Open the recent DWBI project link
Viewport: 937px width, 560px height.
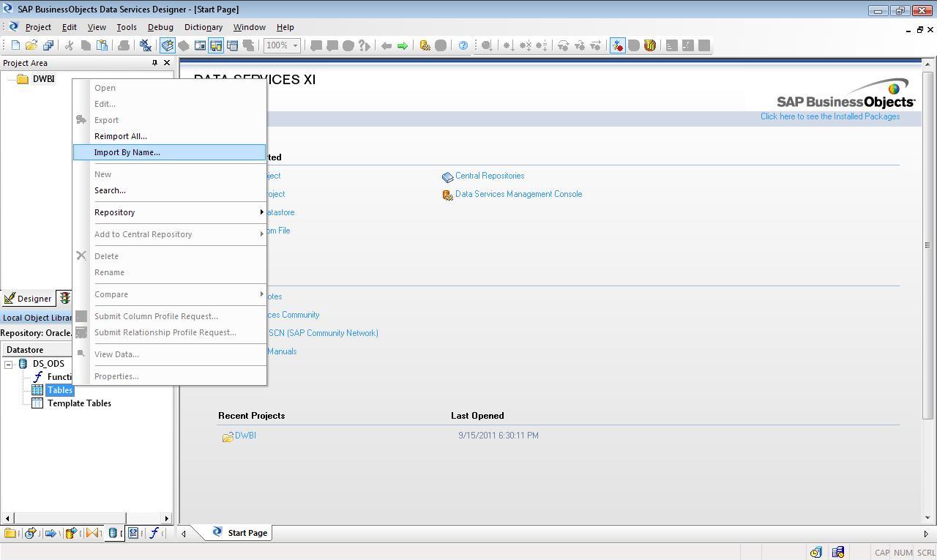(245, 436)
